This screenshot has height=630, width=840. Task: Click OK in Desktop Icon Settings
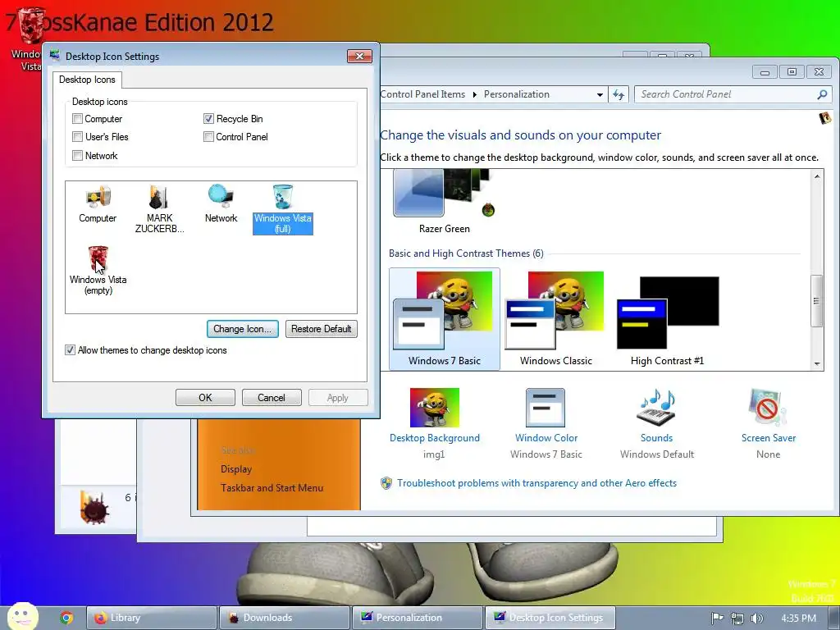click(205, 398)
